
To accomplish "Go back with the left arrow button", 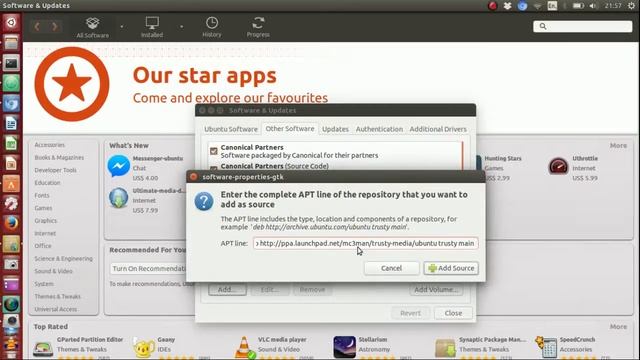I will pos(37,27).
